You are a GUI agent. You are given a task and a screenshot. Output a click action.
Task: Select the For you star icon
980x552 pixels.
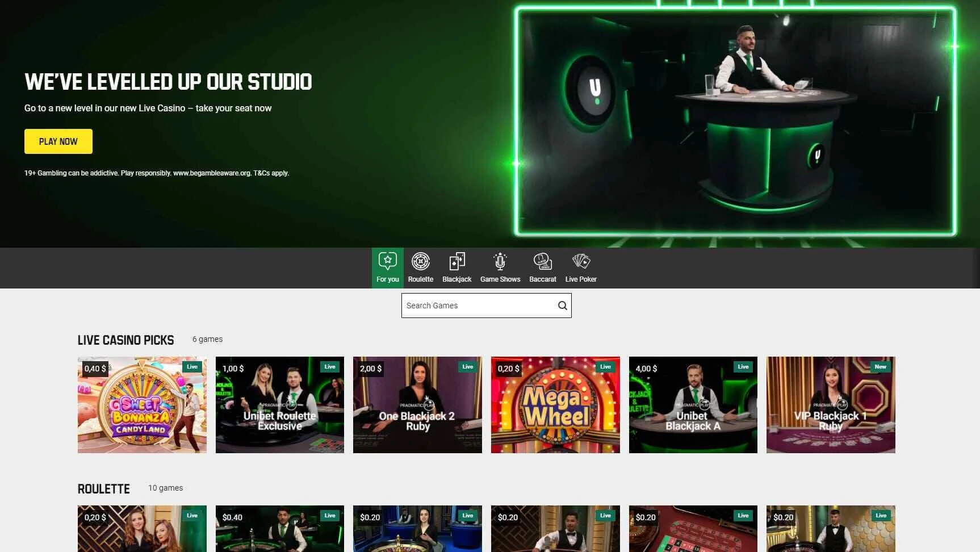tap(387, 261)
